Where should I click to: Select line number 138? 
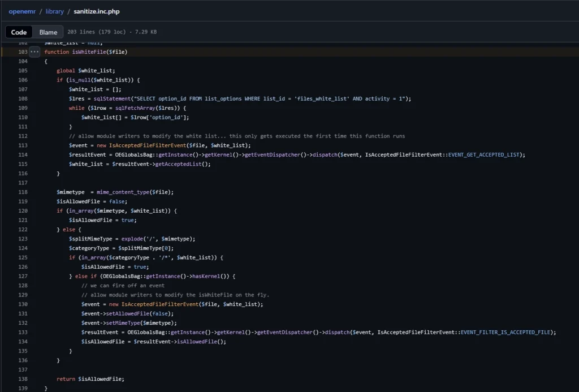pos(23,378)
